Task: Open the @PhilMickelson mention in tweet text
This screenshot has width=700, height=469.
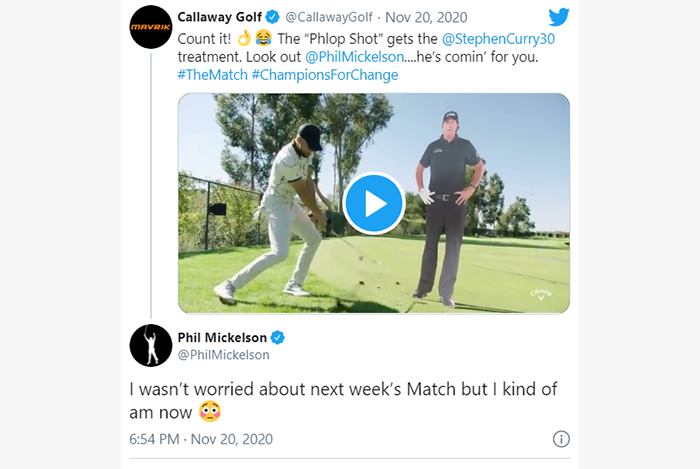Action: coord(354,57)
